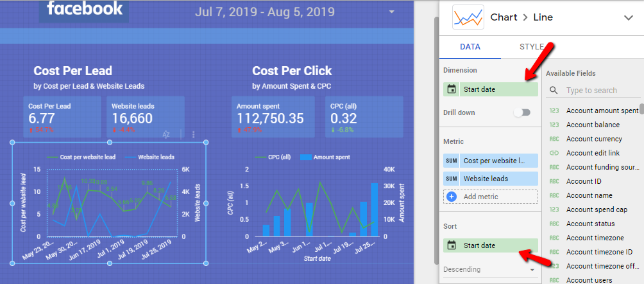
Task: Click the line chart type icon
Action: click(467, 17)
